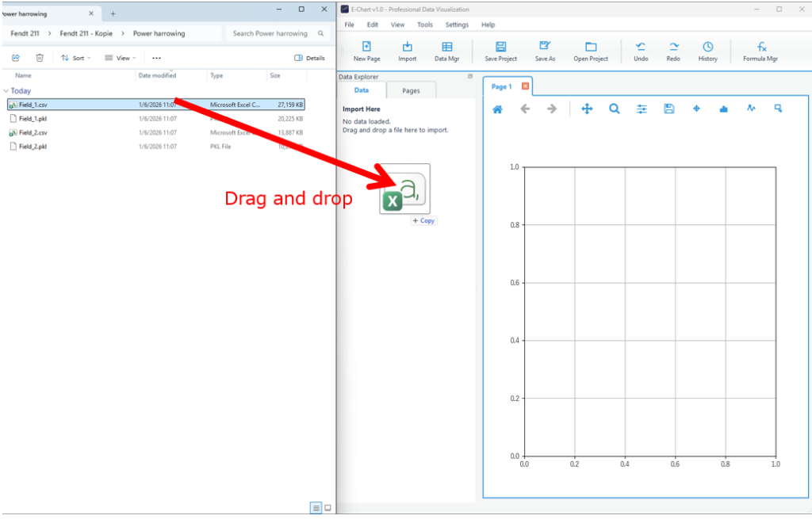The width and height of the screenshot is (812, 519).
Task: Collapse the Today file group
Action: coord(6,91)
